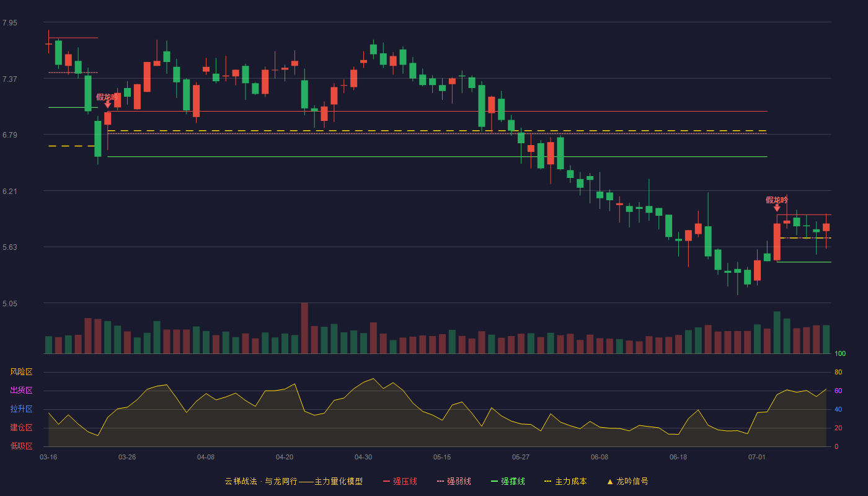Screen dimensions: 868x496
Task: Select the 拉升区 zone label
Action: click(x=21, y=409)
